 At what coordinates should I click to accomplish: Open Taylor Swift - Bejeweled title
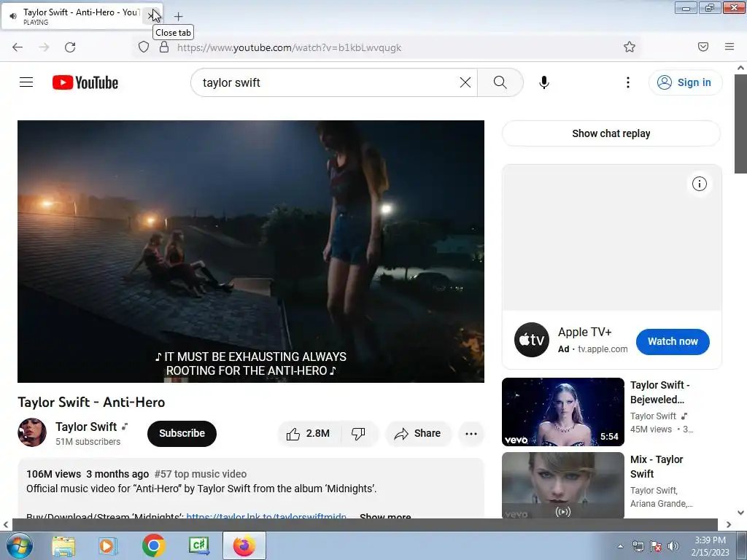pos(659,392)
